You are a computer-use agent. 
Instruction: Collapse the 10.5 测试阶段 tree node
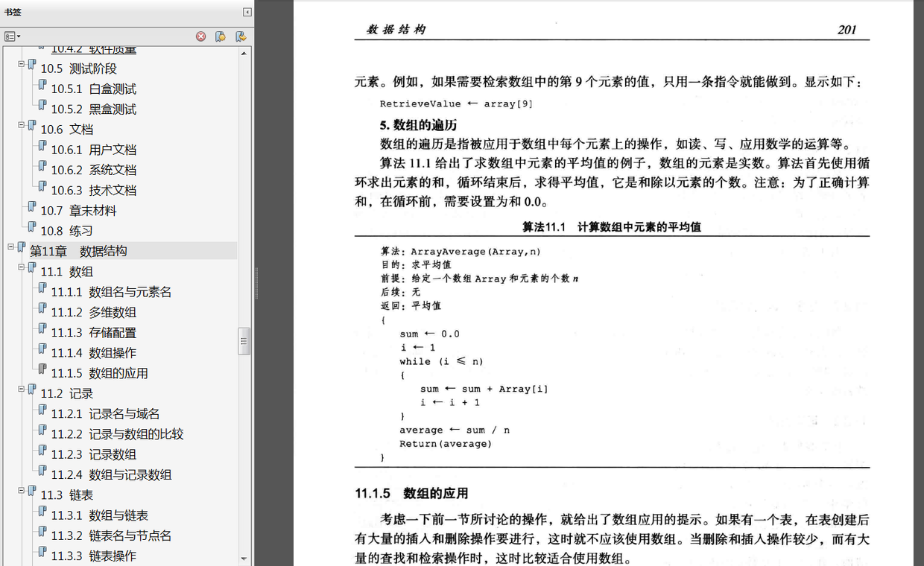pyautogui.click(x=22, y=65)
